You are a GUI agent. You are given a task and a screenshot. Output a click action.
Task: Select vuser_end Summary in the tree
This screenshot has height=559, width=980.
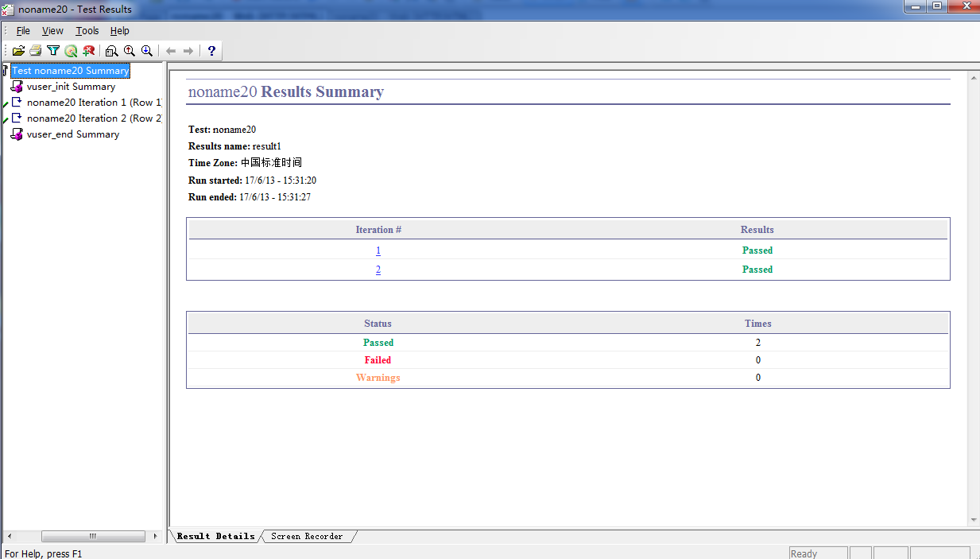pyautogui.click(x=73, y=134)
